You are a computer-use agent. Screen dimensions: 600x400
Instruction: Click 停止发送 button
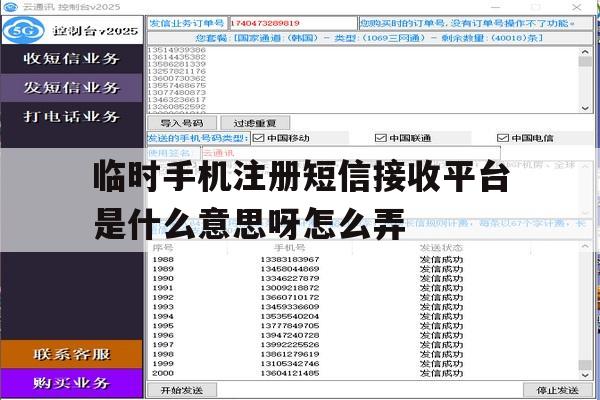(558, 390)
